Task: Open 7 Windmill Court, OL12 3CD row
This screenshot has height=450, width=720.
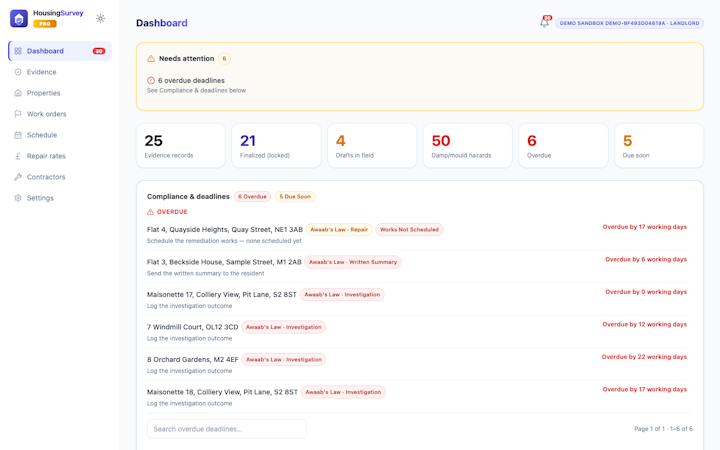Action: (x=419, y=332)
